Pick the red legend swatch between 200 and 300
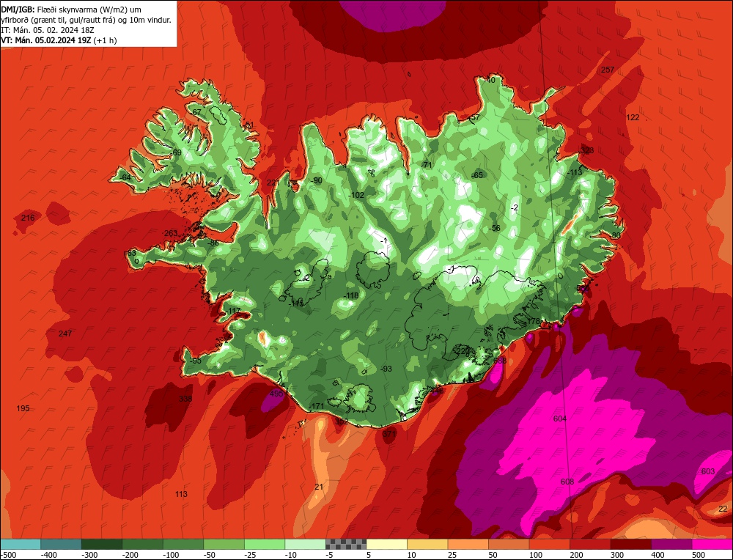The width and height of the screenshot is (733, 560). 590,544
